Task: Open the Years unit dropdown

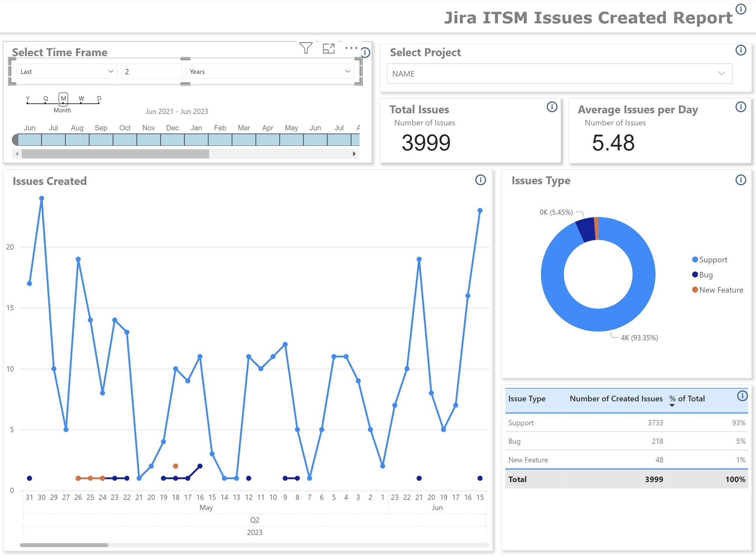Action: (x=269, y=72)
